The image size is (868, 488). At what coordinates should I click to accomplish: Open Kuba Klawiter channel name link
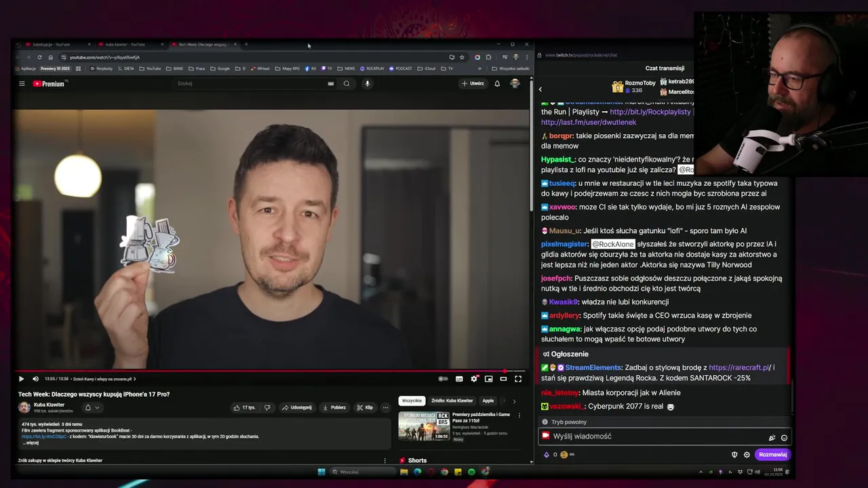[49, 405]
